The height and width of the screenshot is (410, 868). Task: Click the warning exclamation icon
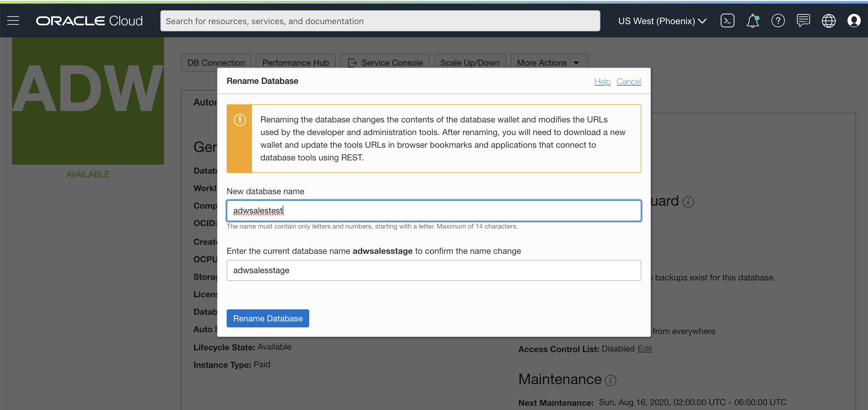240,120
